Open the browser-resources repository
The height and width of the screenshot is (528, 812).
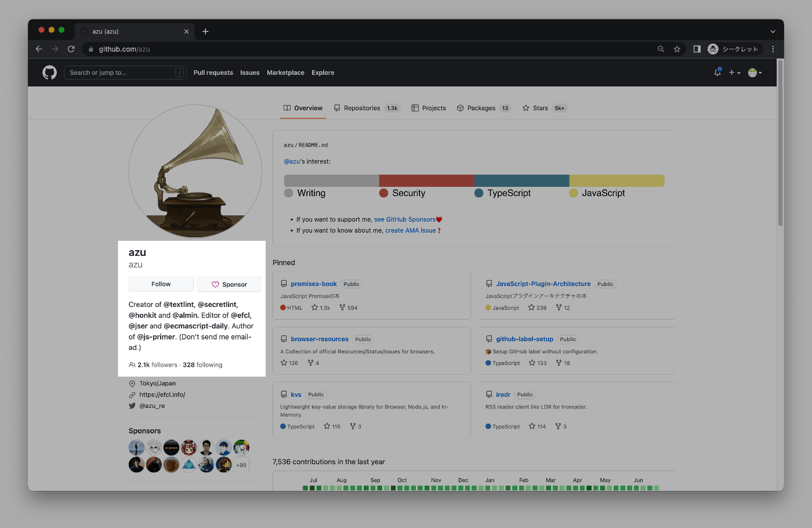(x=320, y=339)
